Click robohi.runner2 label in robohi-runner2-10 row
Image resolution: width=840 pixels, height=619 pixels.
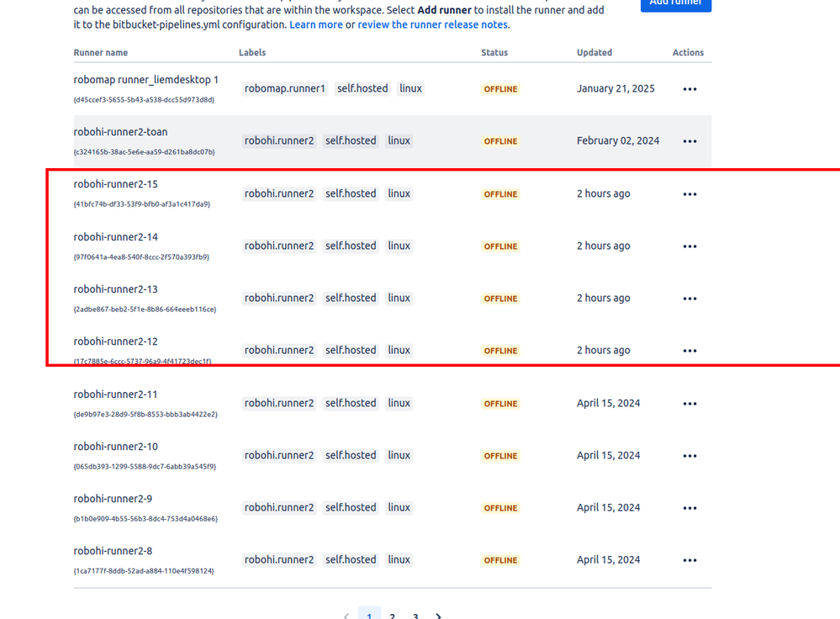(x=279, y=455)
